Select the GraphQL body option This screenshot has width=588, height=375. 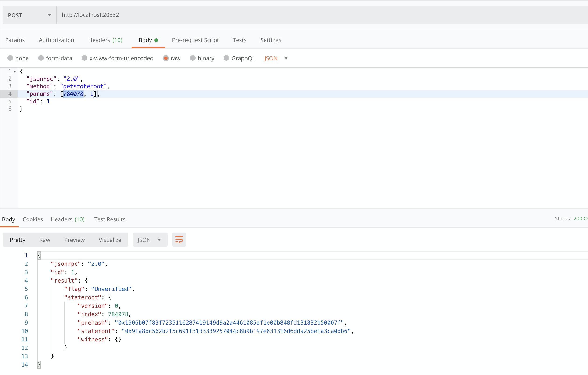click(x=226, y=58)
